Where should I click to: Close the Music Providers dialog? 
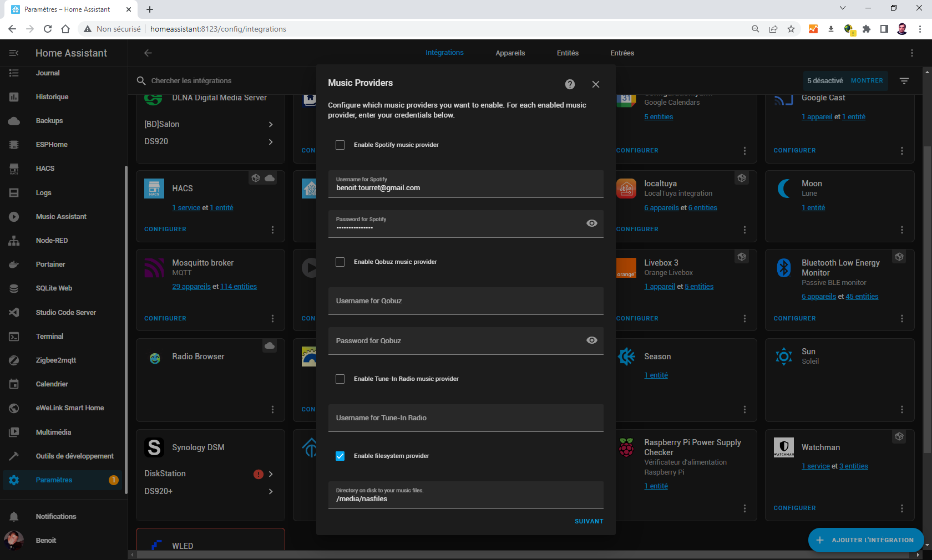coord(596,84)
